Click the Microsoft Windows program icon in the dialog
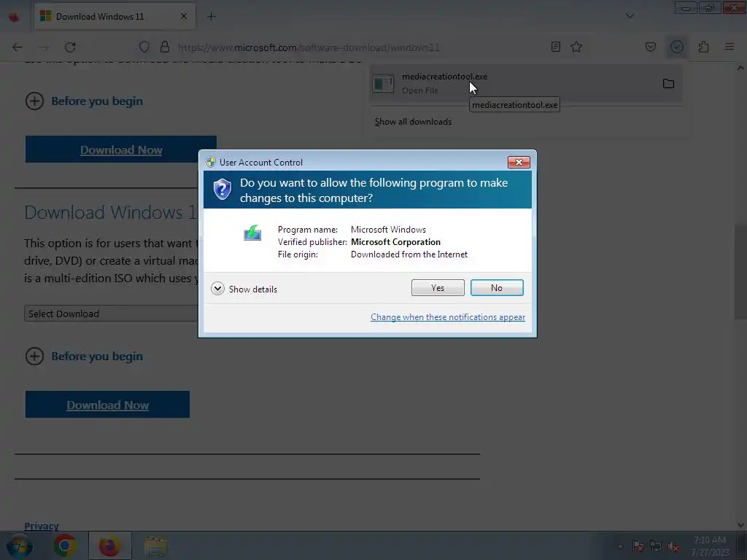The width and height of the screenshot is (747, 560). tap(252, 233)
